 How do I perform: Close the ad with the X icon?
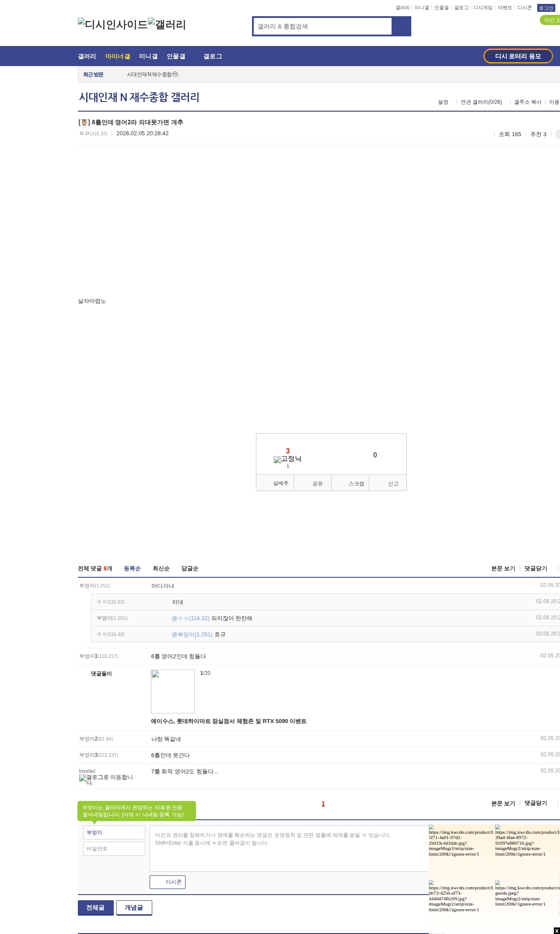[556, 930]
